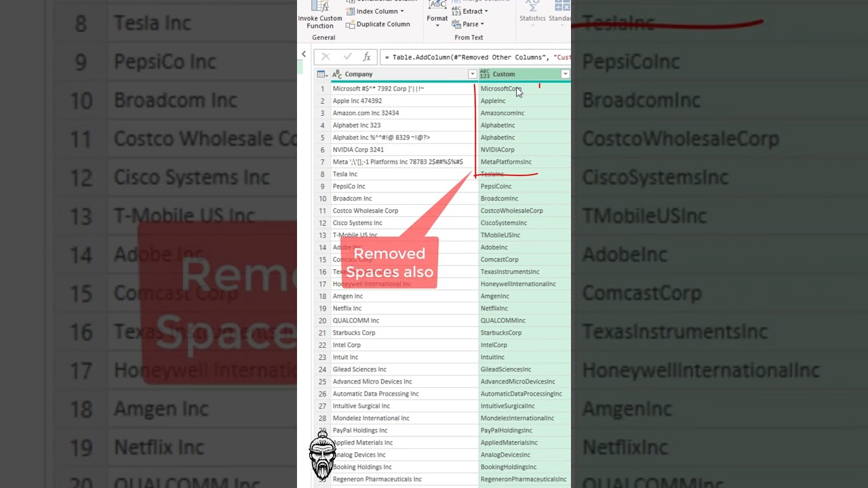The image size is (868, 488).
Task: Select the 'BookingHoldingsInc' Custom cell
Action: click(x=524, y=467)
